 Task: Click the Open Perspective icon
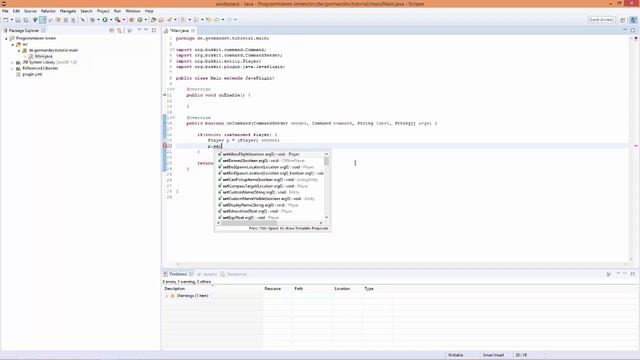click(623, 20)
